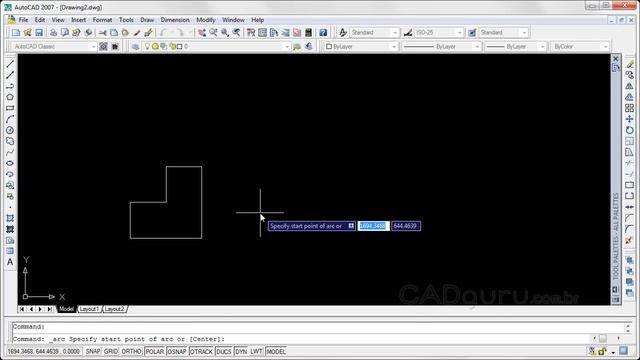The height and width of the screenshot is (360, 640).
Task: Select the Line tool in Draw toolbar
Action: click(10, 64)
